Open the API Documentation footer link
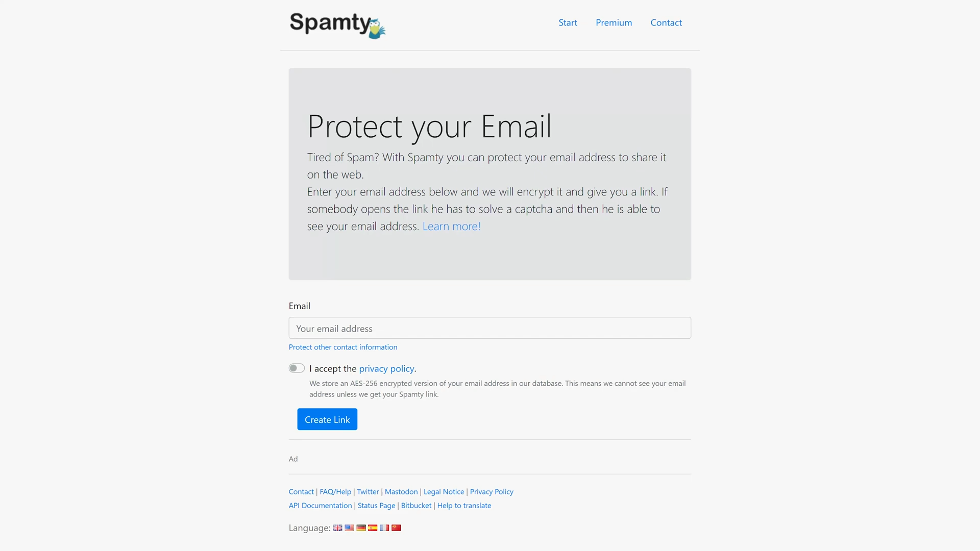Screen dimensions: 980x551 pos(320,506)
